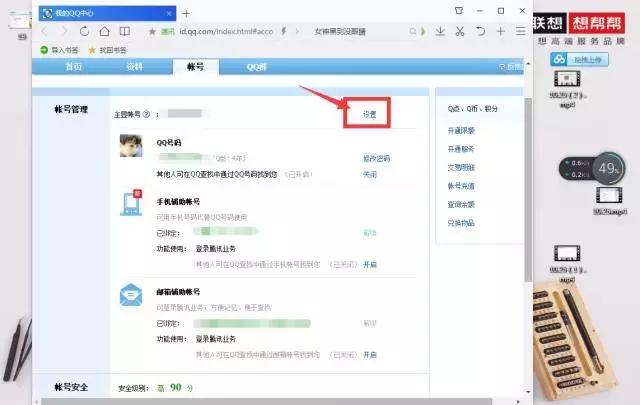The image size is (640, 405).
Task: Click the envelope icon for 邮箱辅助帐号
Action: [x=131, y=295]
